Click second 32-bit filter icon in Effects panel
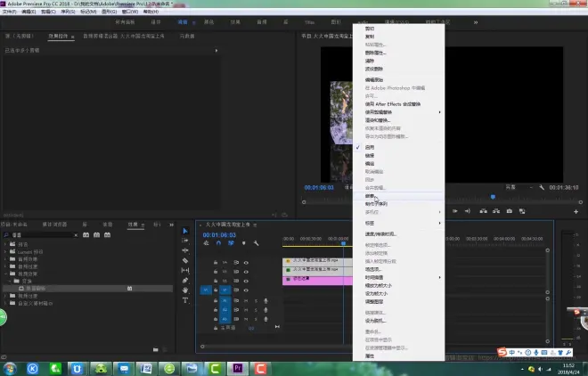The width and height of the screenshot is (588, 376). click(x=97, y=234)
